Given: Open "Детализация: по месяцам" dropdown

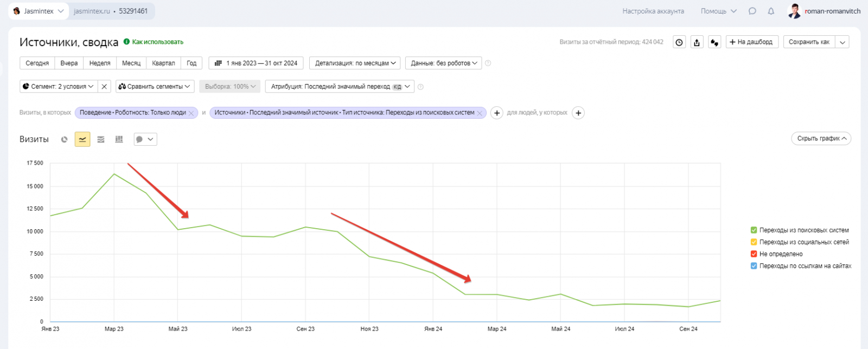Looking at the screenshot, I should [355, 63].
